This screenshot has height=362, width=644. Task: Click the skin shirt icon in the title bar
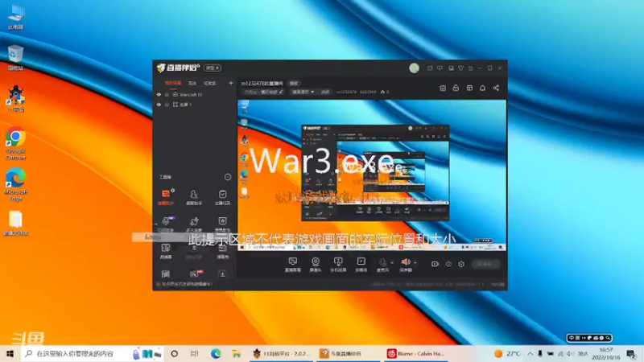(x=460, y=68)
